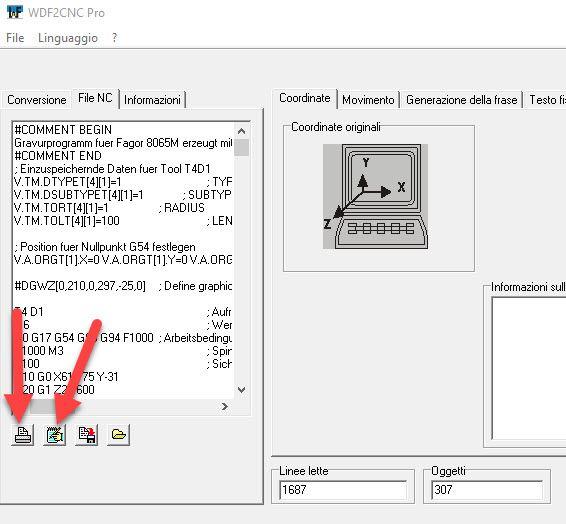Open the Linguaggio menu
The width and height of the screenshot is (566, 524).
point(68,38)
